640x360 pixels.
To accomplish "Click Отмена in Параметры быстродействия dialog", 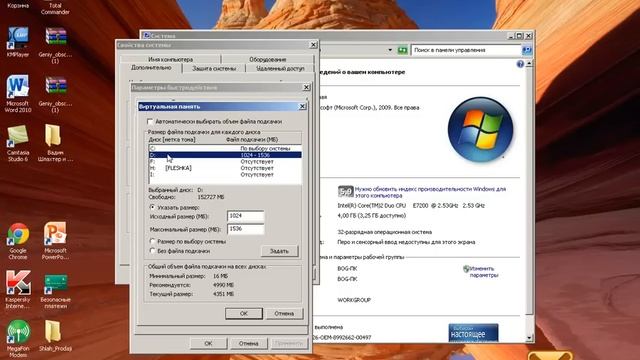I will [x=249, y=343].
